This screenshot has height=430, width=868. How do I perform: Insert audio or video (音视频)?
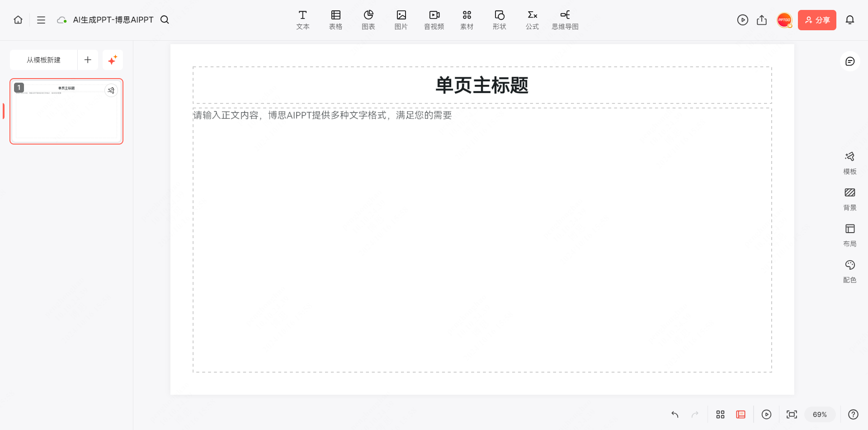coord(434,20)
